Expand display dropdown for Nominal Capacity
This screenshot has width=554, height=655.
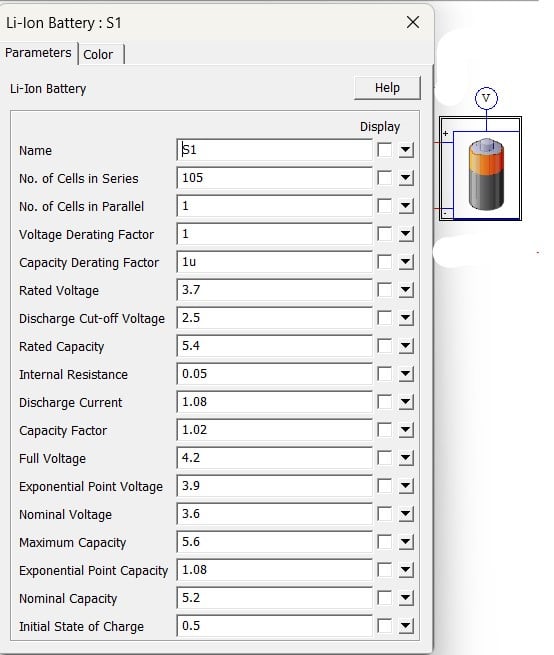tap(406, 598)
